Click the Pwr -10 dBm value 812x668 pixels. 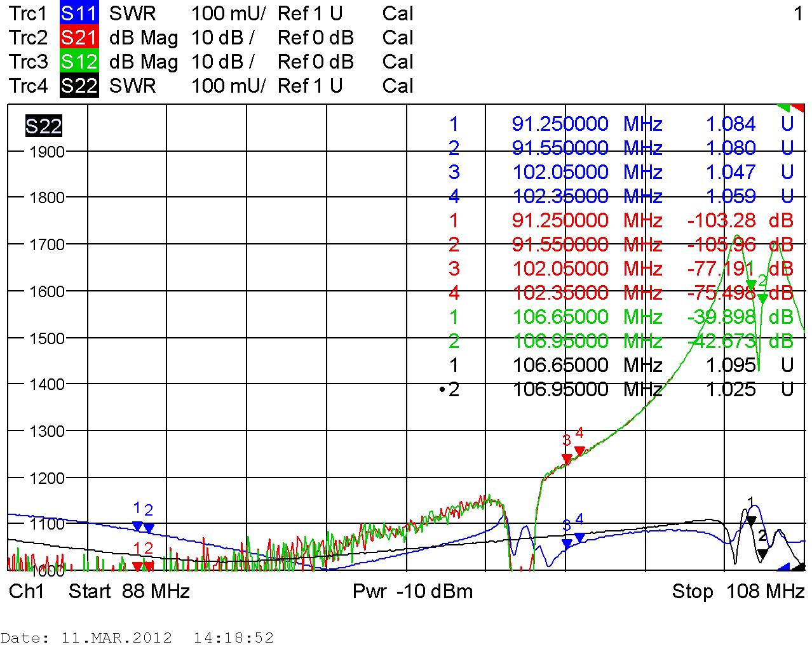tap(413, 591)
